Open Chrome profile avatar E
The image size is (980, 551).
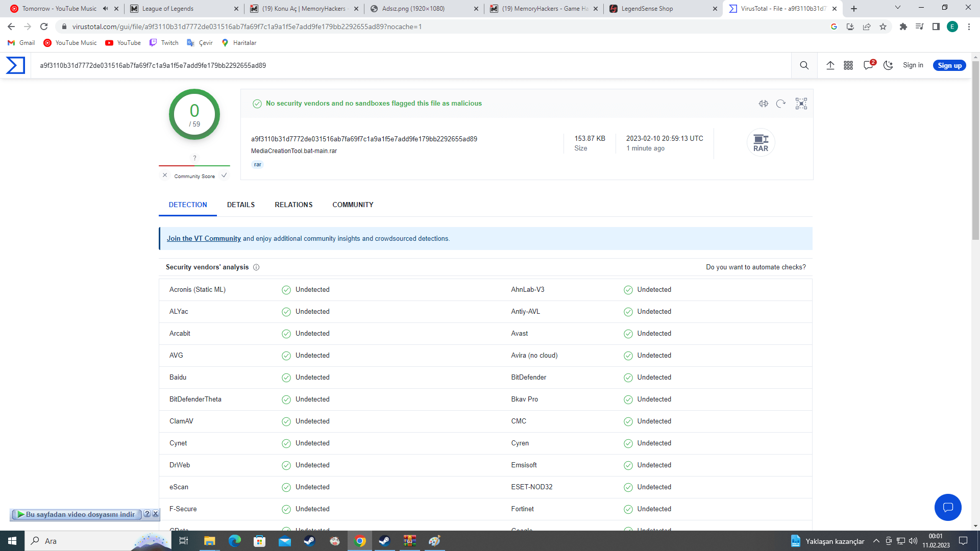(x=952, y=27)
